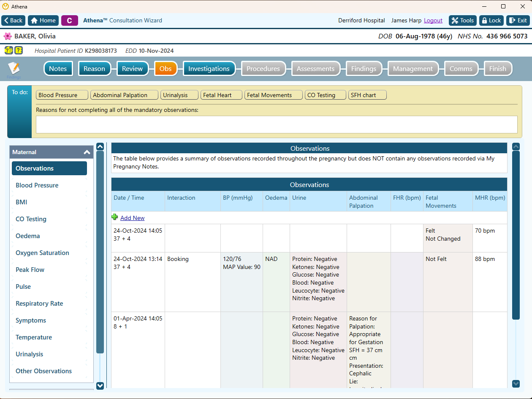
Task: Open the Investigations wizard step
Action: tap(209, 69)
